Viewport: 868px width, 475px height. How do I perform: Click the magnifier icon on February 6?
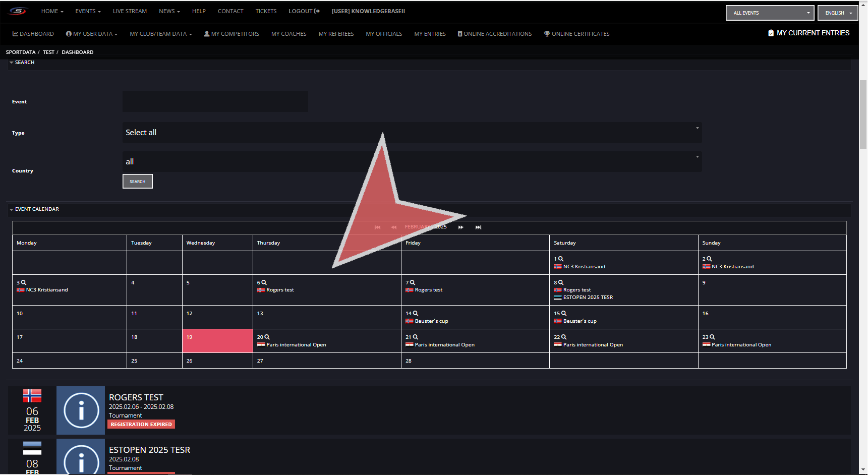264,282
